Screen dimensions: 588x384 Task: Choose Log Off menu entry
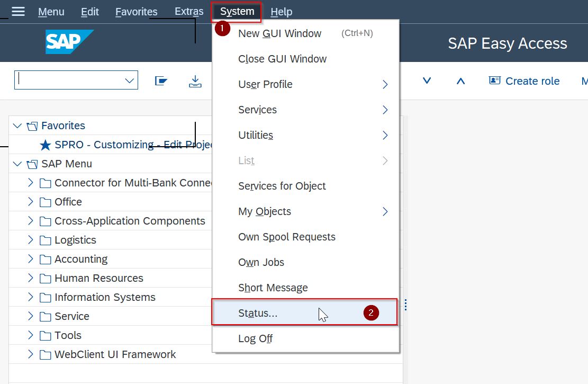pos(255,338)
